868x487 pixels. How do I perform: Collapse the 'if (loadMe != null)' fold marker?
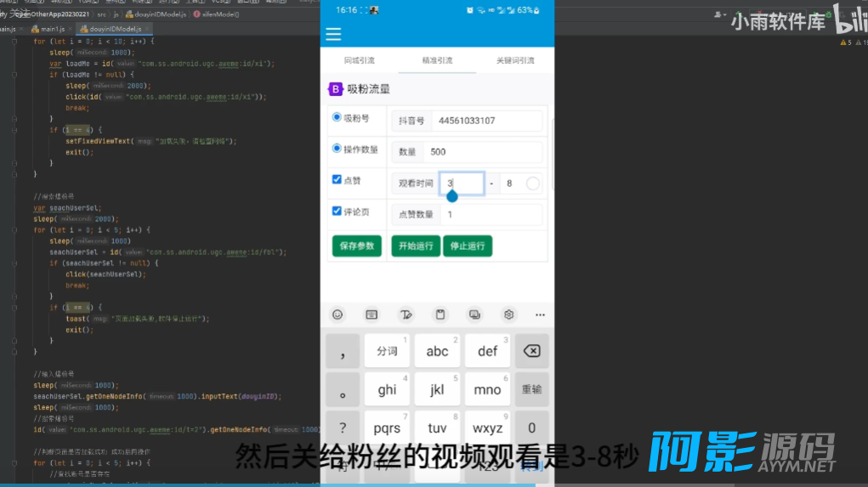[14, 75]
